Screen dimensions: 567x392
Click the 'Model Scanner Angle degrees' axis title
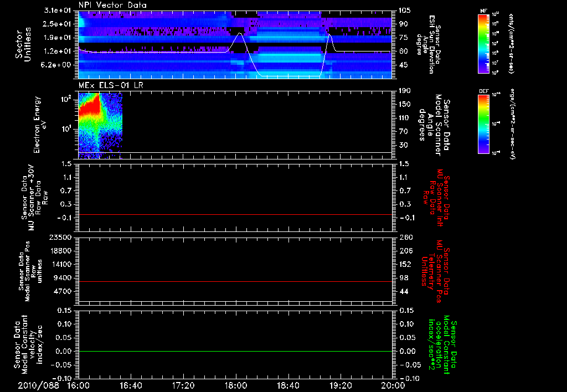[x=434, y=125]
